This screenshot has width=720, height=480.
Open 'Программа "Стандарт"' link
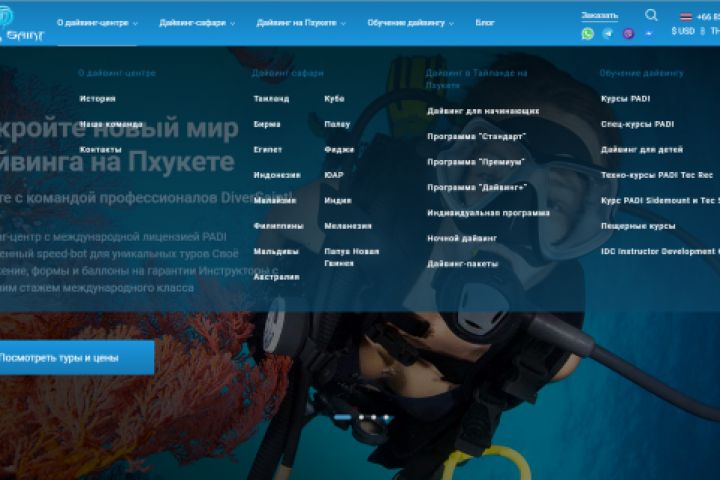[x=477, y=137]
